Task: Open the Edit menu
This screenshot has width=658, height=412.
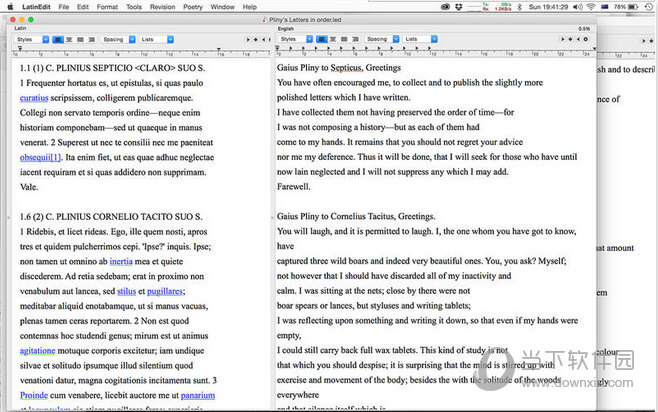Action: (x=83, y=7)
